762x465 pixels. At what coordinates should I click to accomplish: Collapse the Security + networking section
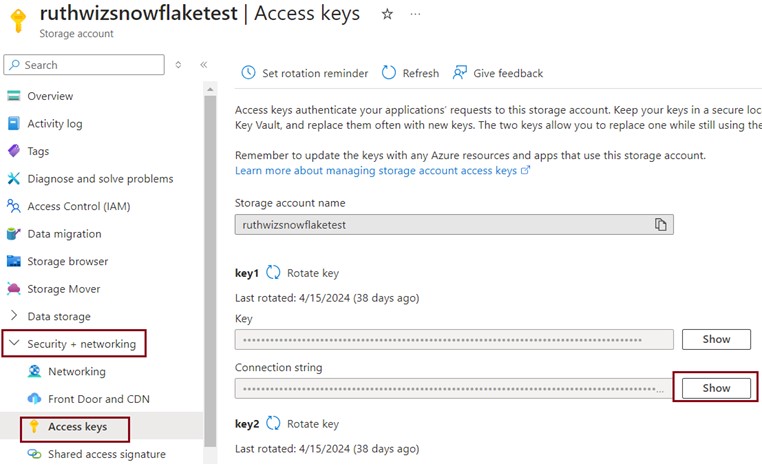(14, 344)
